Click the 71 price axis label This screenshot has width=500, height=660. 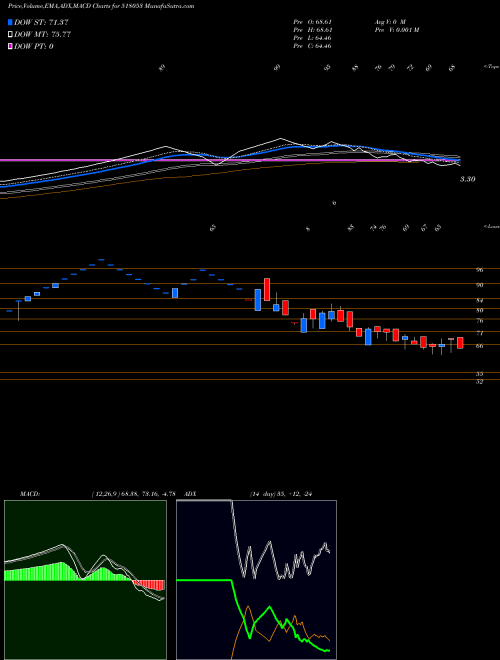pos(479,333)
